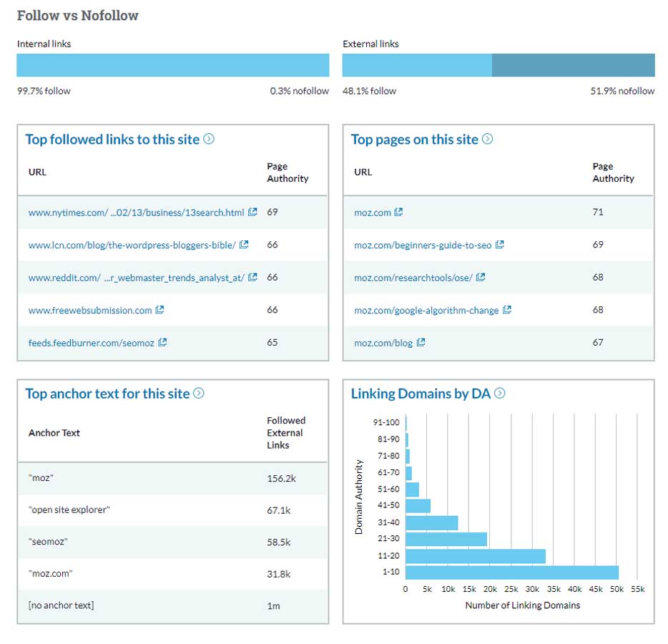668x644 pixels.
Task: Open external icon beside researchtools/ose link
Action: pos(481,277)
